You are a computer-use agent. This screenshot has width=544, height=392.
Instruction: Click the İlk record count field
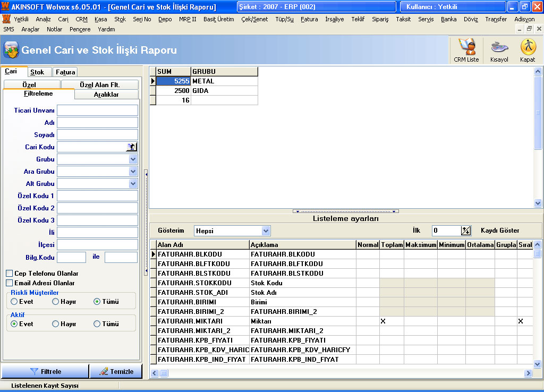[446, 231]
